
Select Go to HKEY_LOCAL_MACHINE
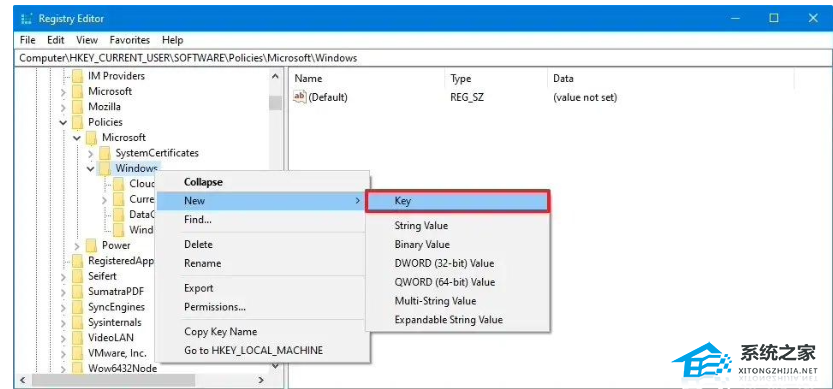point(262,350)
